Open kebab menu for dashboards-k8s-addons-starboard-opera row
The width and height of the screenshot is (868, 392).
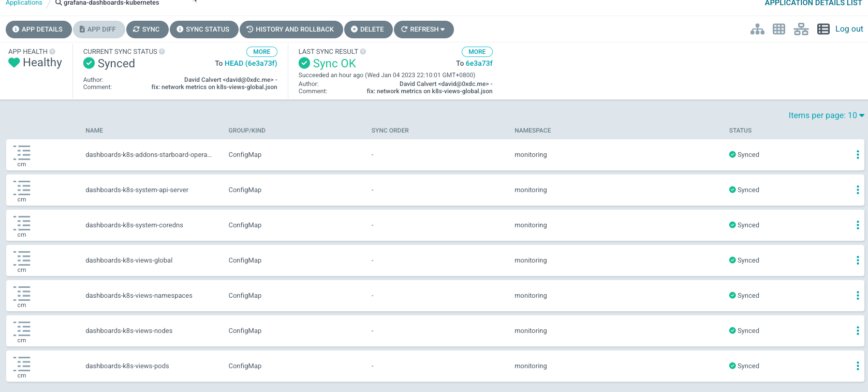[858, 155]
